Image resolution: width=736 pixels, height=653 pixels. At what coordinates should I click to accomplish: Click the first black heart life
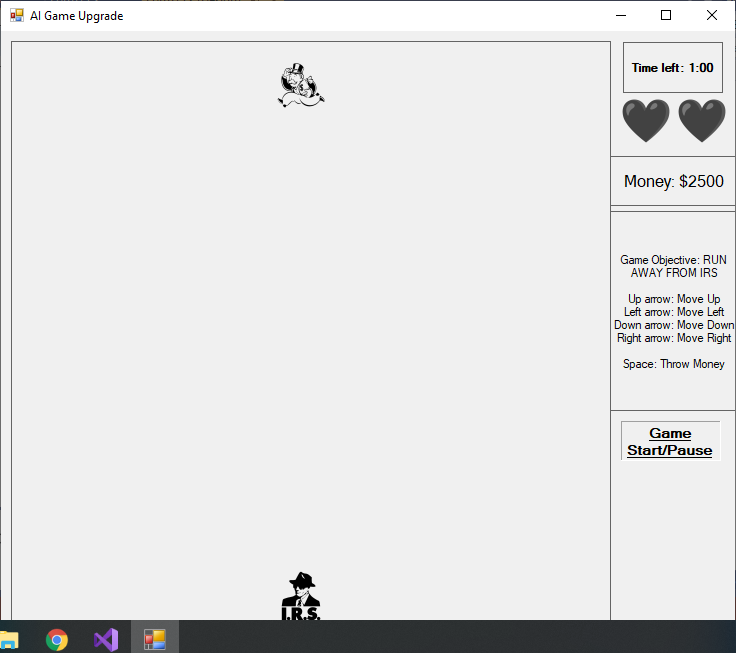(646, 121)
